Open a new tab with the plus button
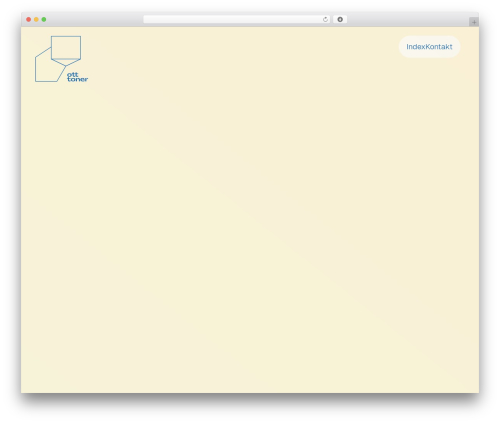 pyautogui.click(x=474, y=22)
